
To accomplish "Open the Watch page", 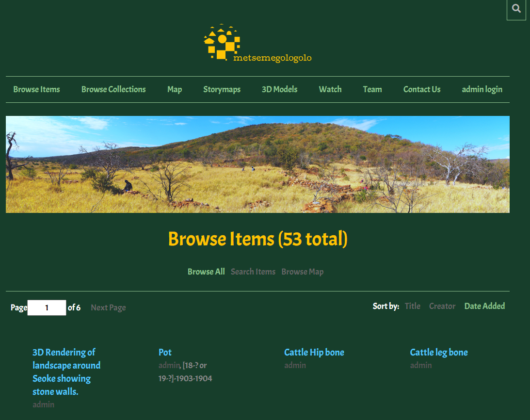I will (x=330, y=89).
